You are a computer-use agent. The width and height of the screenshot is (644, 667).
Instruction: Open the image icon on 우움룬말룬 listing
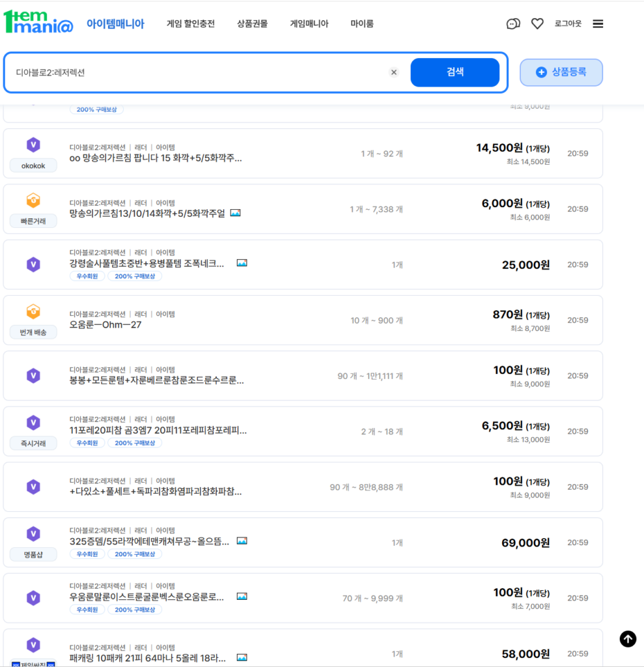pos(242,597)
